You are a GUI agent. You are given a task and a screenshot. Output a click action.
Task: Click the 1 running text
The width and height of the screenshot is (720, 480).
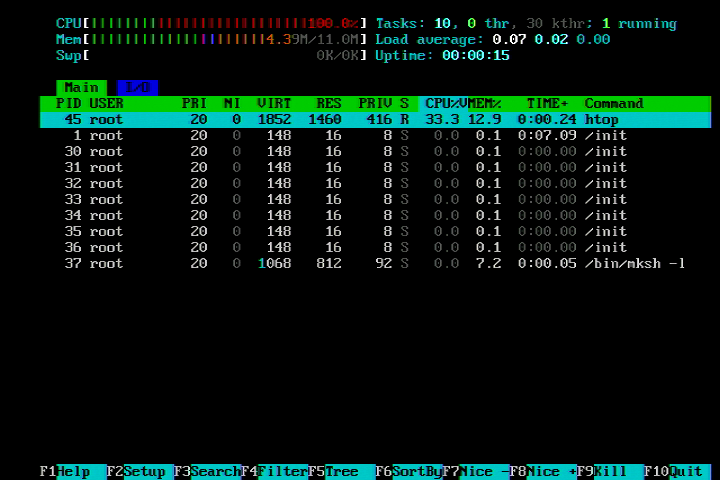coord(639,23)
